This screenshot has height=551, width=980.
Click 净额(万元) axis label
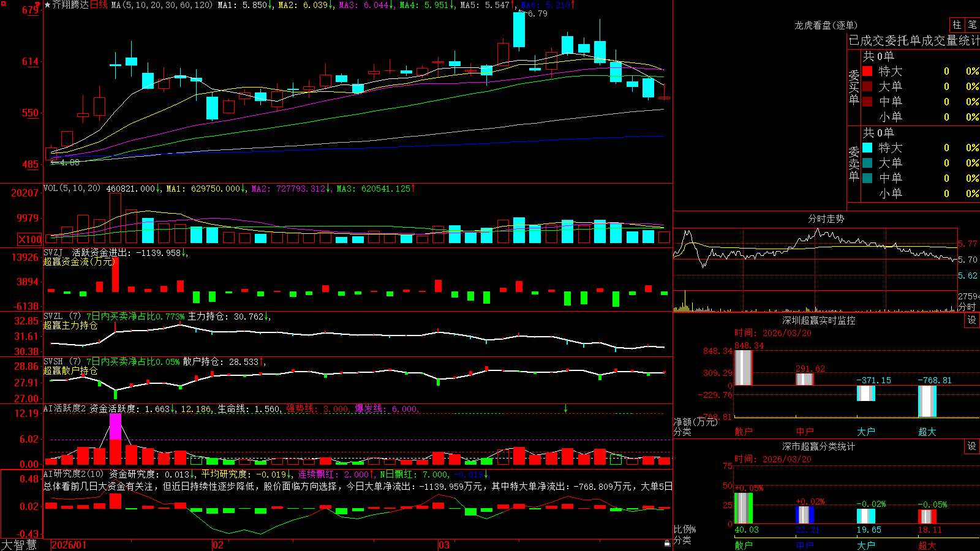tap(695, 422)
